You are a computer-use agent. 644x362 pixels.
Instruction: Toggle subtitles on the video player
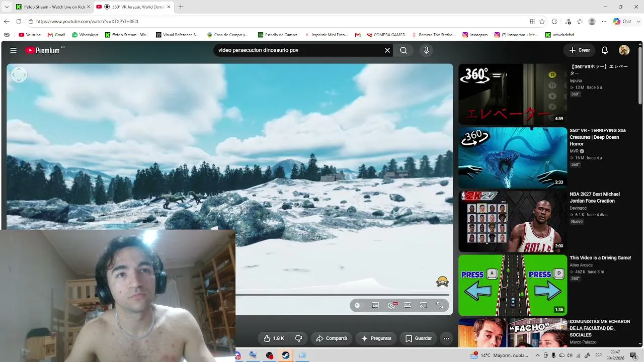[x=375, y=305]
